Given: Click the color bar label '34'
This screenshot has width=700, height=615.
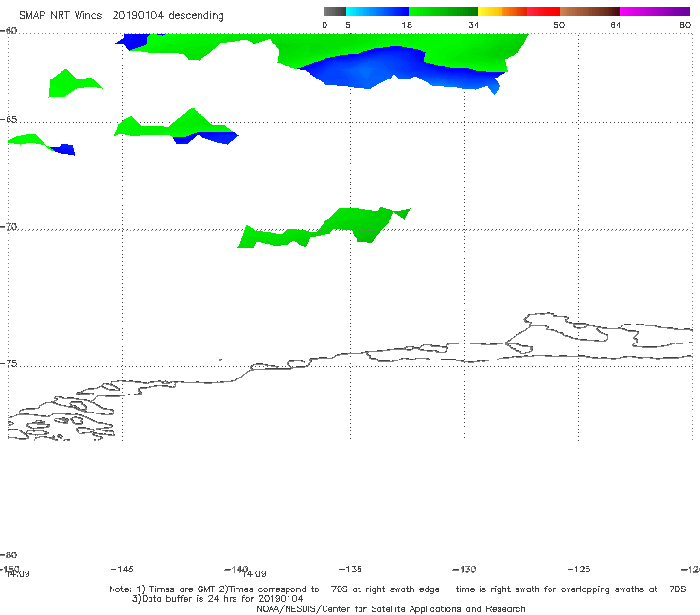Looking at the screenshot, I should (474, 25).
